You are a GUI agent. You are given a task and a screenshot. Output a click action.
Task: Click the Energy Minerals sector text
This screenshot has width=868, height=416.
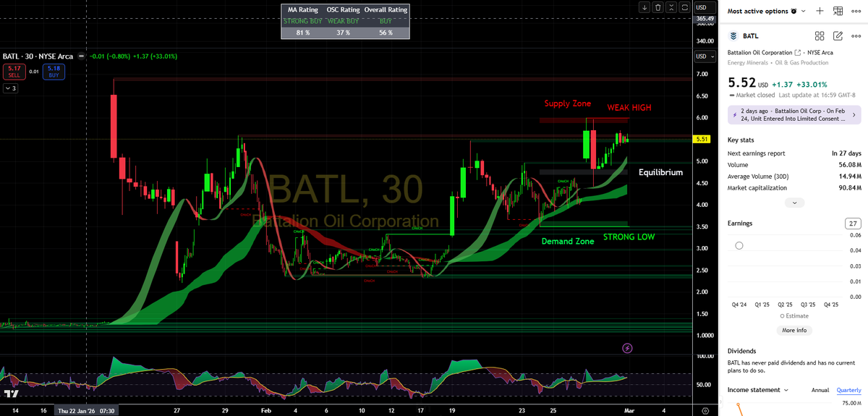tap(749, 63)
